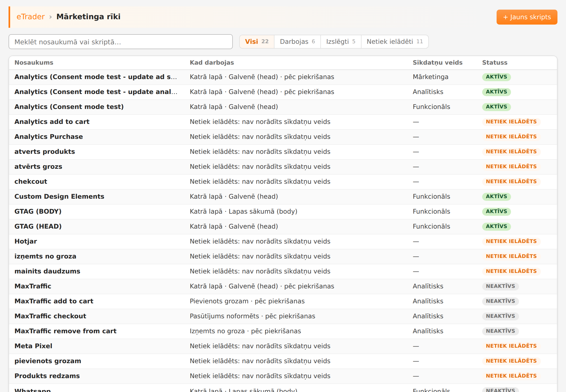This screenshot has height=392, width=566.
Task: Open MaxTraffic add to cart script
Action: 54,301
